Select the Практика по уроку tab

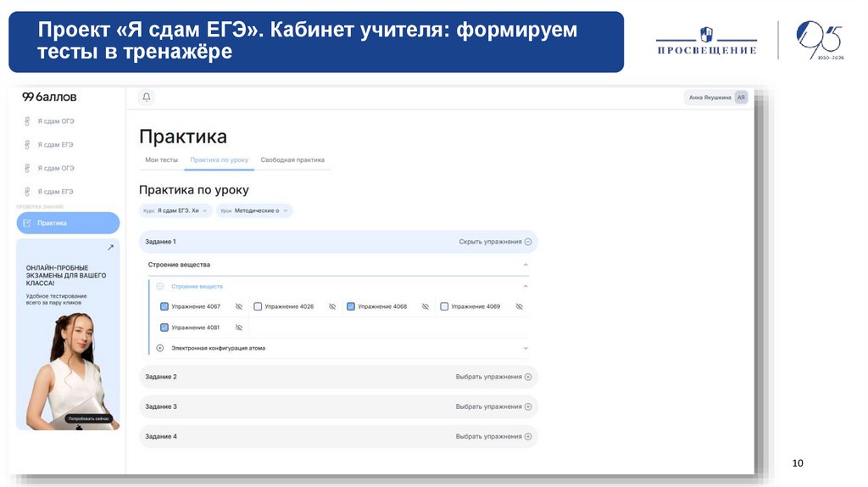click(x=220, y=160)
